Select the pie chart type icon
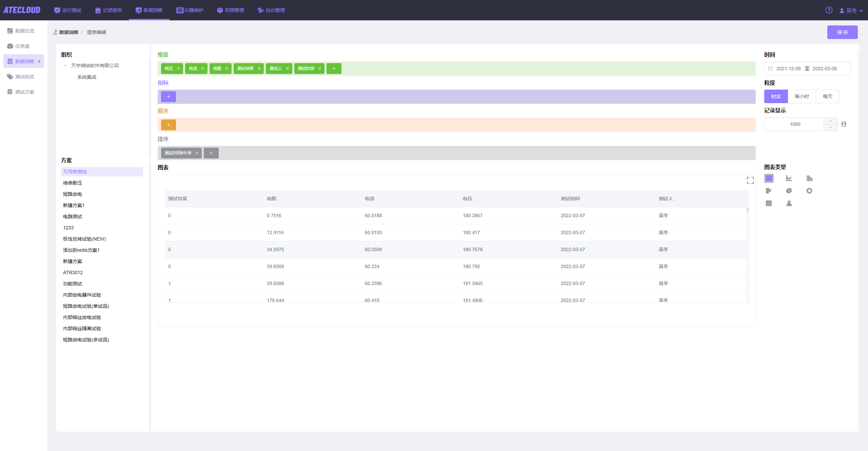 [x=789, y=191]
